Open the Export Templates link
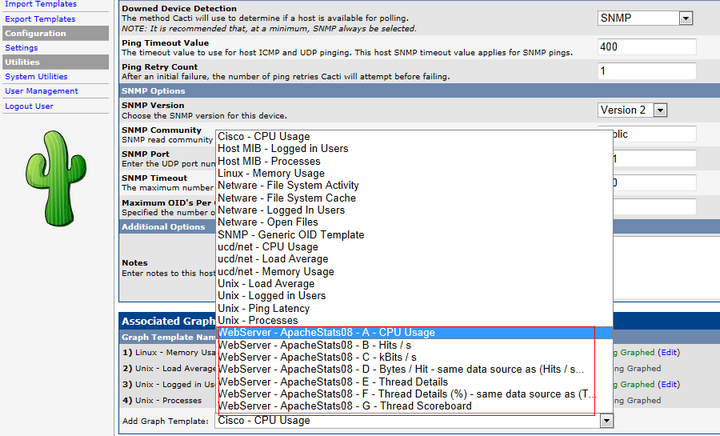720x436 pixels. point(39,19)
